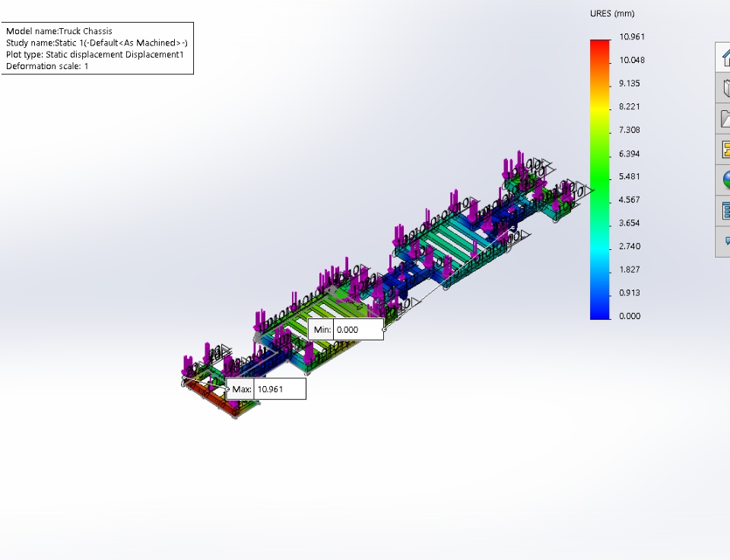Viewport: 730px width, 560px height.
Task: Click legend value 4.567
Action: pyautogui.click(x=630, y=200)
